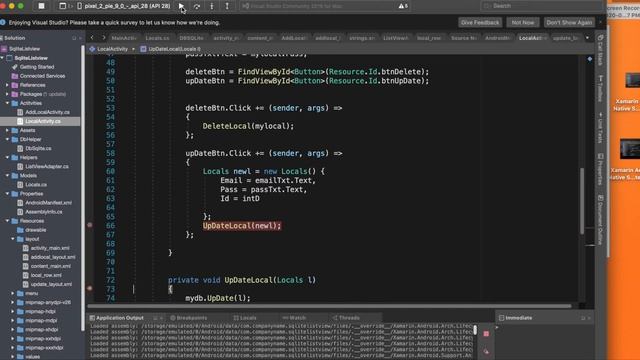Switch to the AddLocal tab

(x=293, y=38)
